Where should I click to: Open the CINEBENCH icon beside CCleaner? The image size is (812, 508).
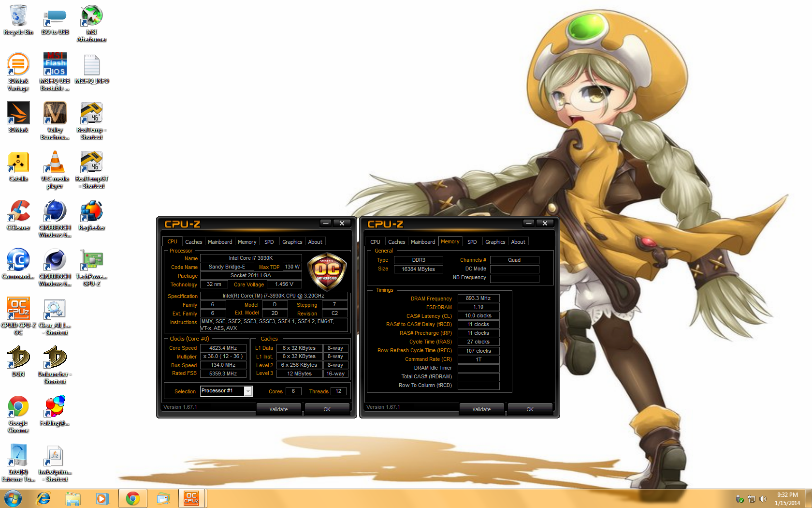(55, 219)
